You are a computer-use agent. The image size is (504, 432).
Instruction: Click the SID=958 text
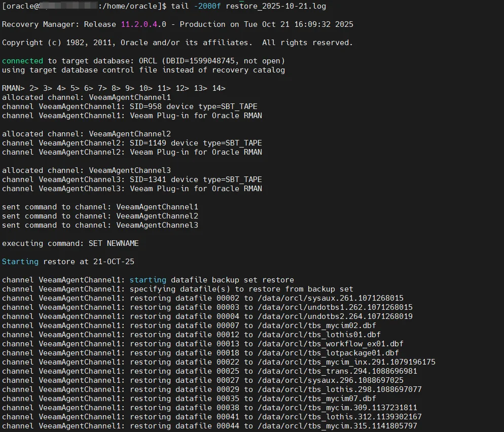point(146,106)
